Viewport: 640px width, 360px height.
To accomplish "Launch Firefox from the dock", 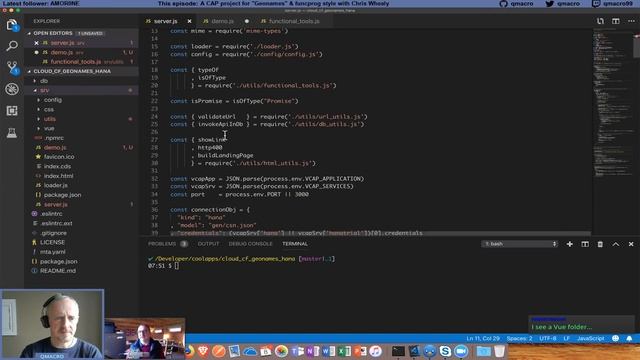I will click(189, 351).
